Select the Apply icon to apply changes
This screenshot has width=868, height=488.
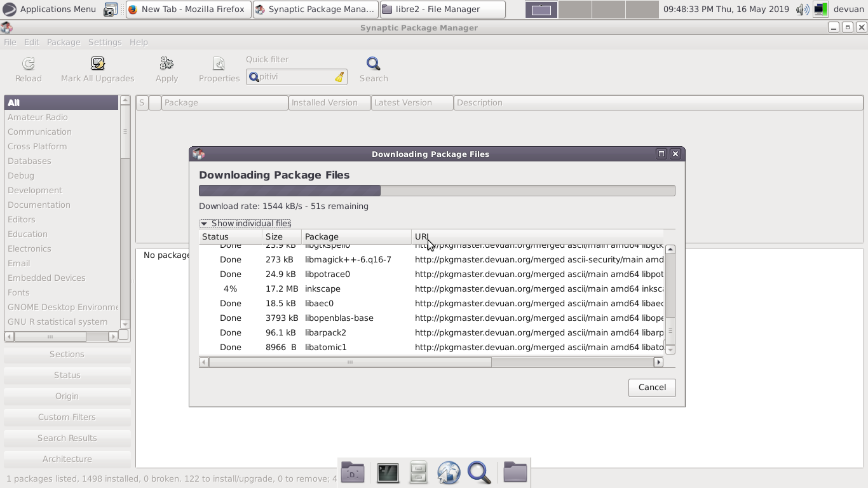click(166, 64)
